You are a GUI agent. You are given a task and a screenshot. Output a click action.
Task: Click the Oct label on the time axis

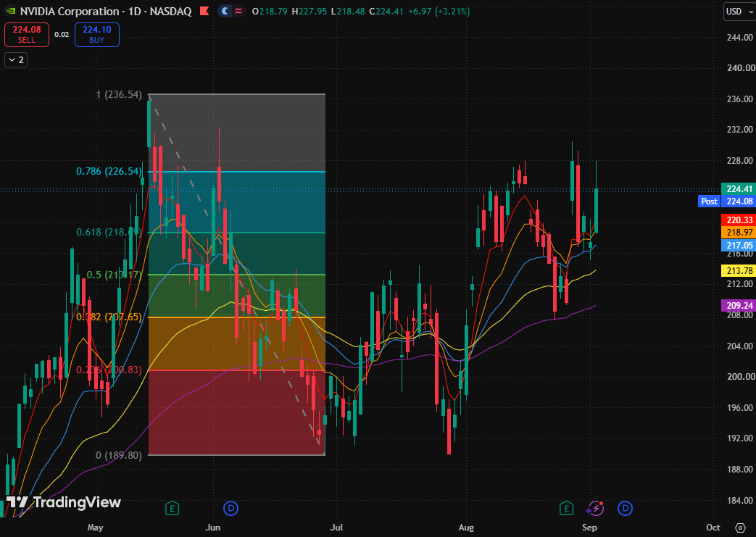coord(713,528)
